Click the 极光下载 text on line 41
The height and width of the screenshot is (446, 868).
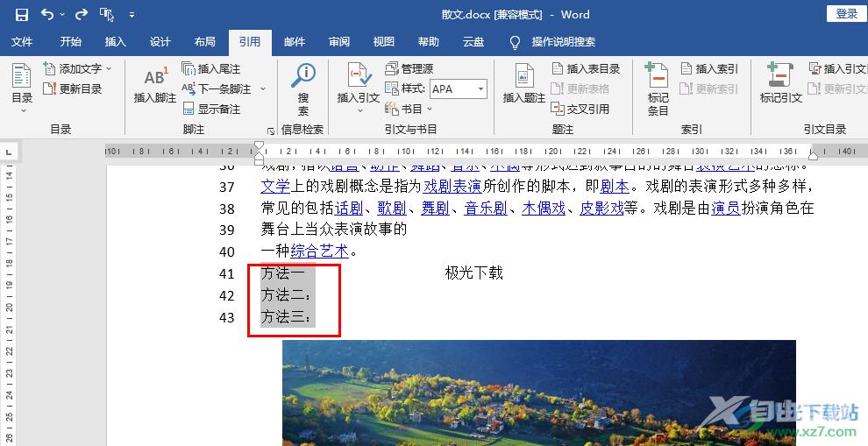click(473, 273)
